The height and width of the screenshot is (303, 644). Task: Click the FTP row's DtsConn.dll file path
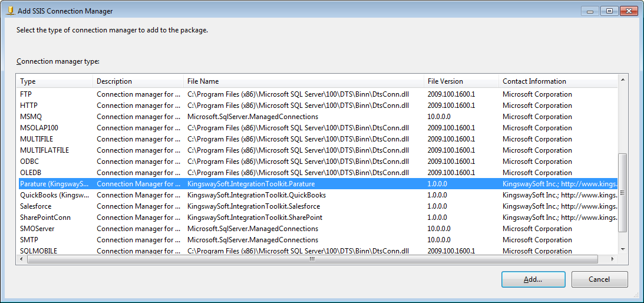pos(298,94)
